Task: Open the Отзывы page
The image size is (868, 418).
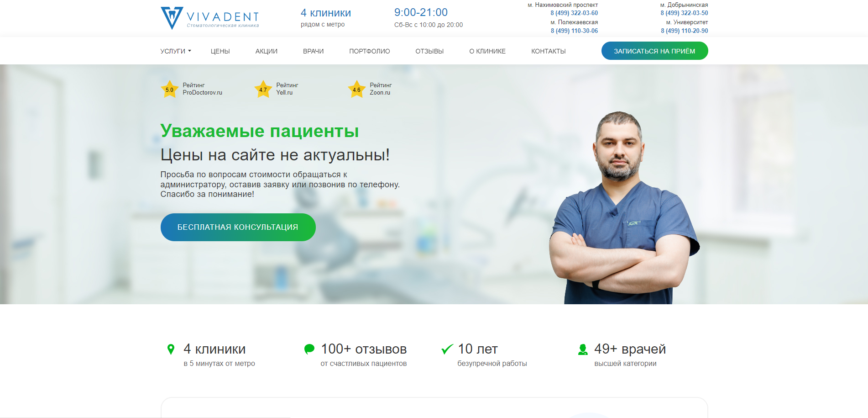Action: pos(429,51)
